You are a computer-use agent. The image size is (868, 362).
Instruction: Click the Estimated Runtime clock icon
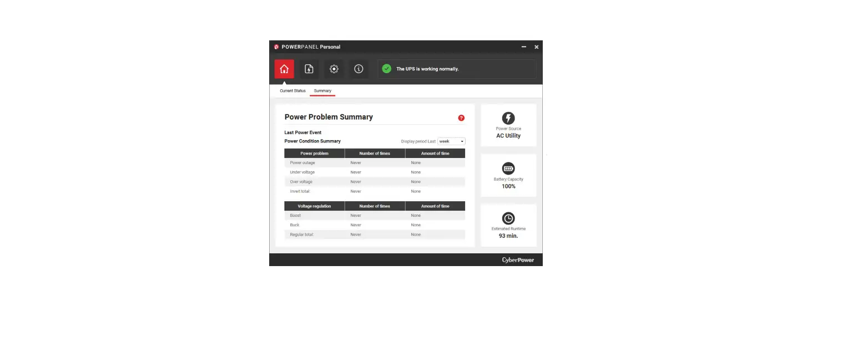pyautogui.click(x=508, y=218)
